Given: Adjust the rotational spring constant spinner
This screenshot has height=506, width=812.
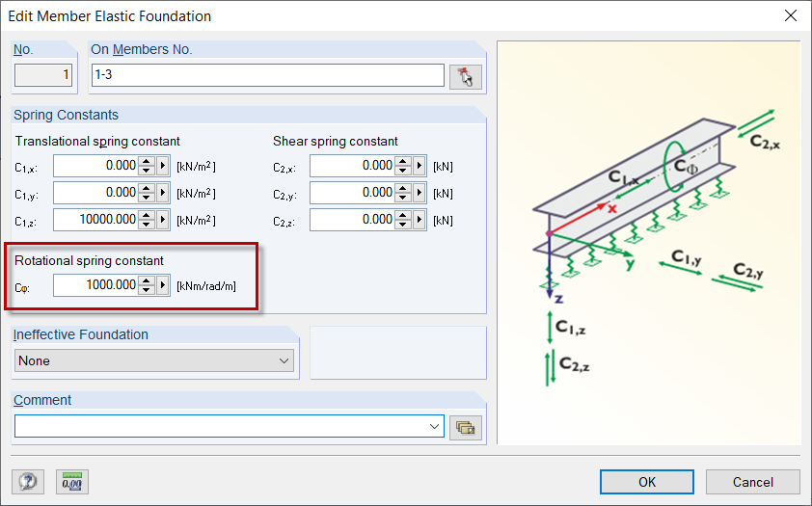Looking at the screenshot, I should pos(148,285).
